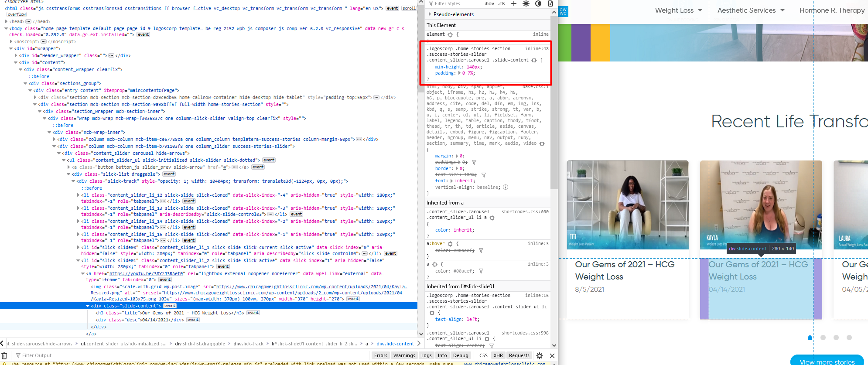Viewport: 868px width, 365px height.
Task: Toggle the Logs console filter
Action: click(427, 355)
